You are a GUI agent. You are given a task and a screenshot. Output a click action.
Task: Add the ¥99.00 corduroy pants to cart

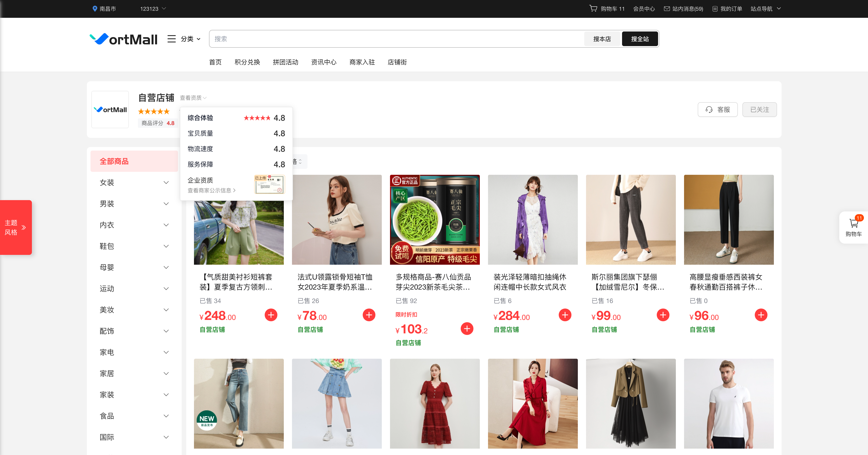663,315
